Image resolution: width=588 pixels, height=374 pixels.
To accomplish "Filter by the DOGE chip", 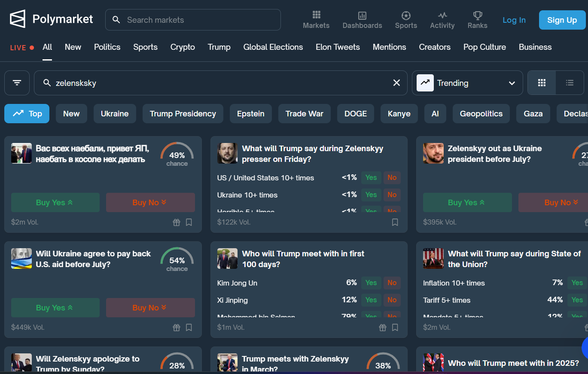I will 356,114.
